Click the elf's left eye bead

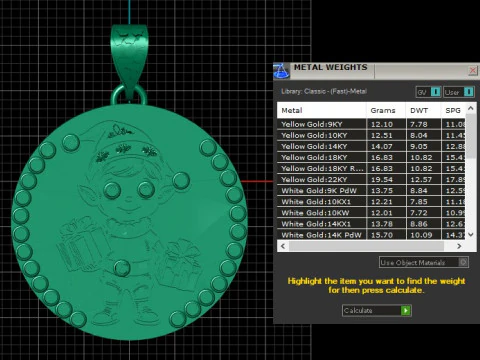112,190
